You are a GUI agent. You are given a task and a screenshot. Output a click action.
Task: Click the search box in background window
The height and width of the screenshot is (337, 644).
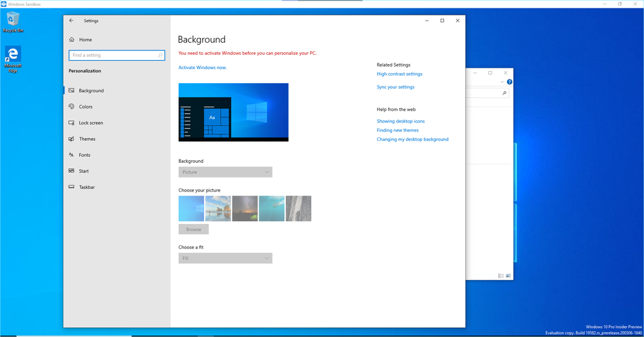(487, 94)
